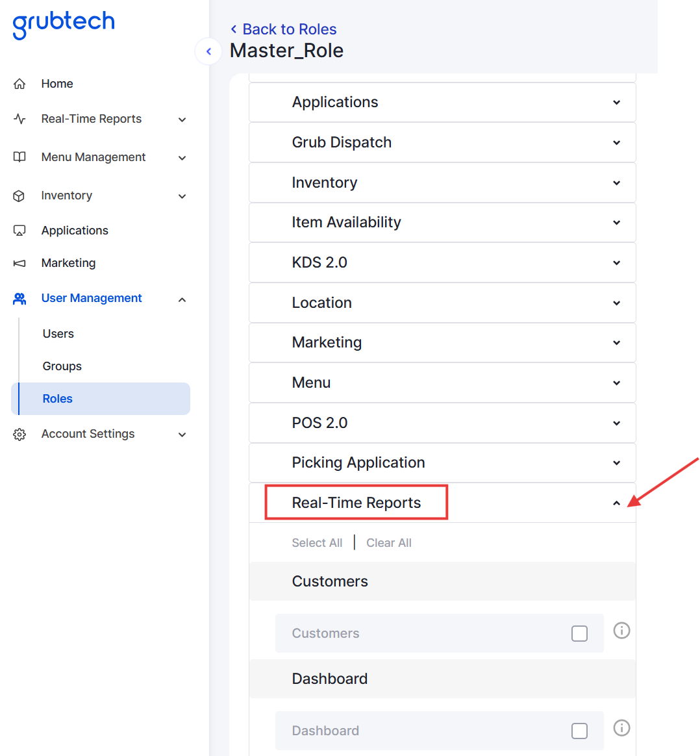This screenshot has width=700, height=756.
Task: Open Groups under User Management
Action: [62, 366]
